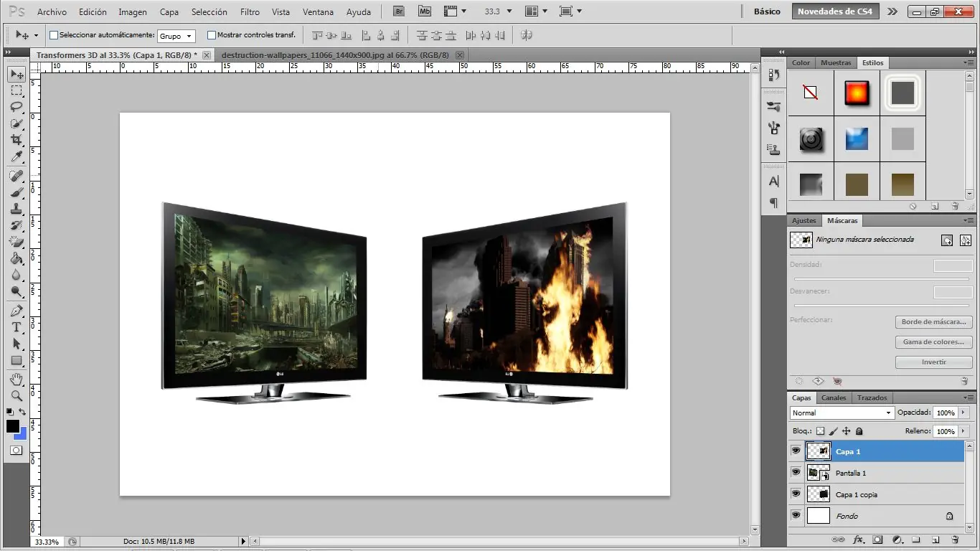Toggle Quick Mask mode
The height and width of the screenshot is (551, 980).
16,451
